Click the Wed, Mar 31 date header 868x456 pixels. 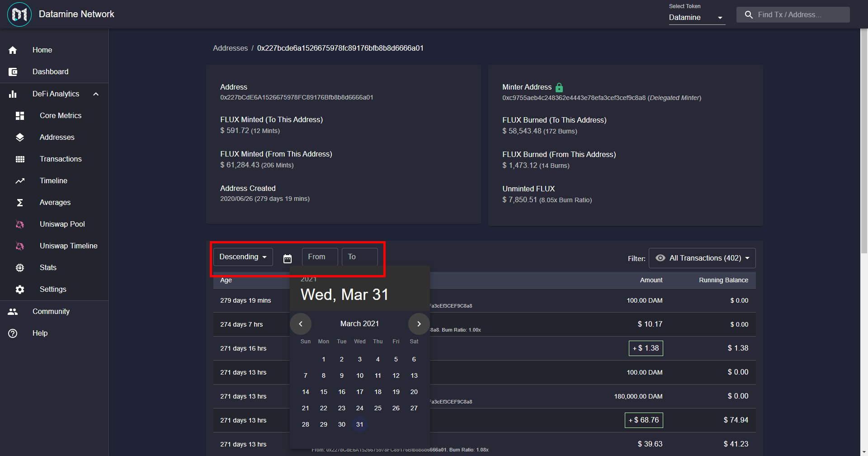point(344,295)
